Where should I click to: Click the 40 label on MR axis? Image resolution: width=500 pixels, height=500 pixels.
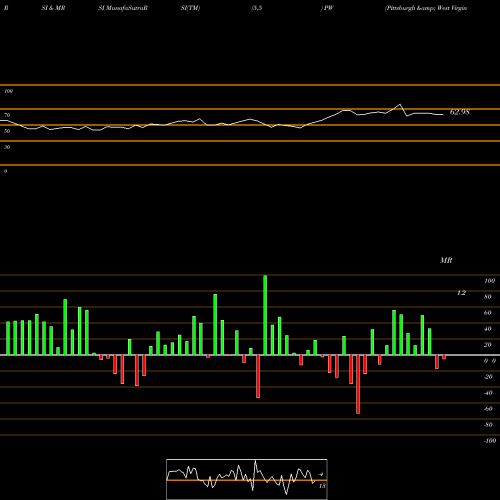pos(488,329)
